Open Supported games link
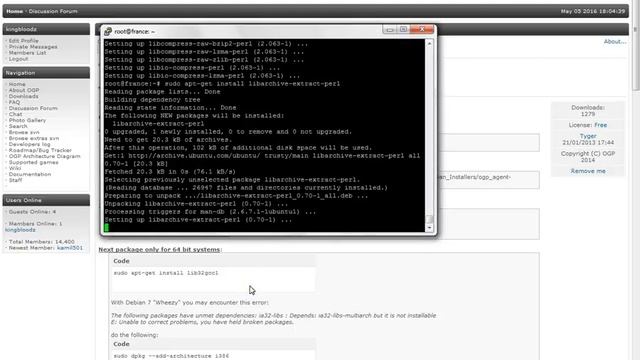 33,162
